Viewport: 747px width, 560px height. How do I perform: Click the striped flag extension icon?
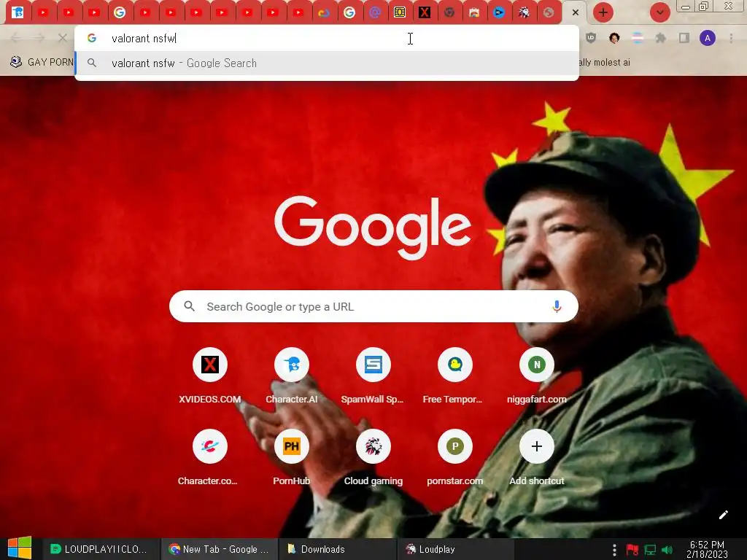(638, 38)
